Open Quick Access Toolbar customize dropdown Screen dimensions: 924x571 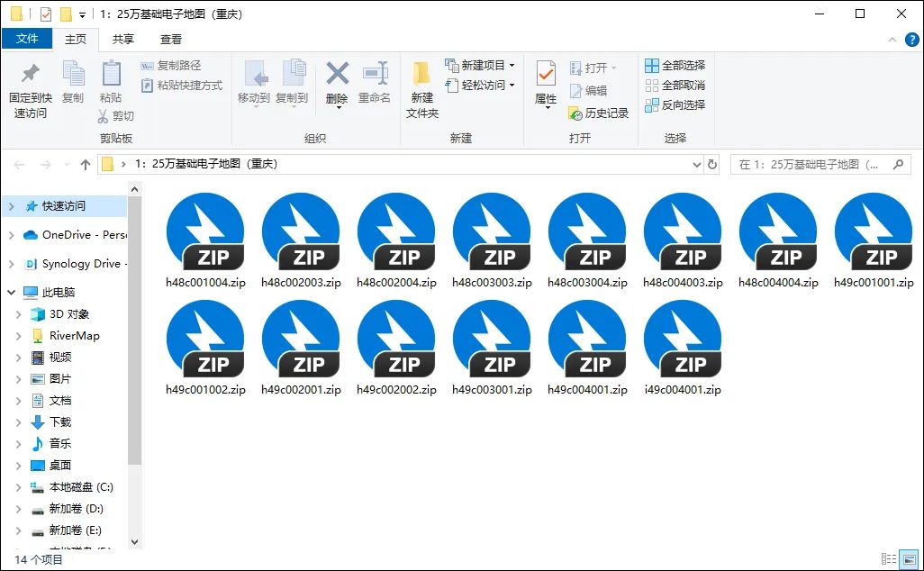(82, 14)
